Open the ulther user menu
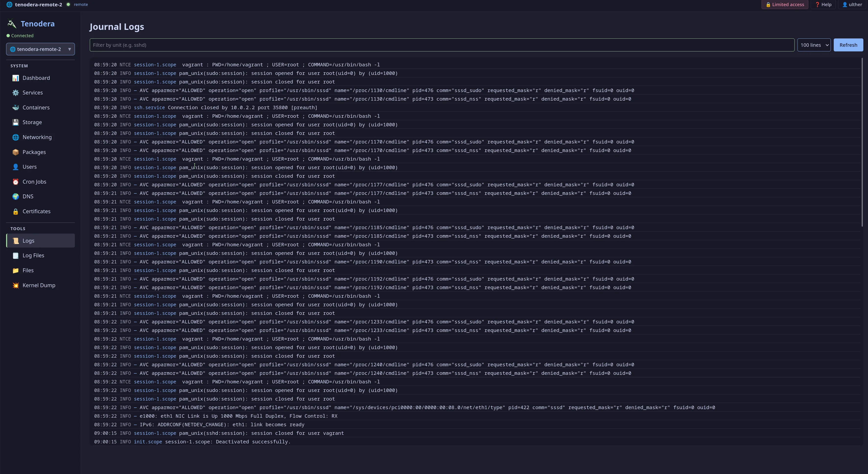 [852, 5]
